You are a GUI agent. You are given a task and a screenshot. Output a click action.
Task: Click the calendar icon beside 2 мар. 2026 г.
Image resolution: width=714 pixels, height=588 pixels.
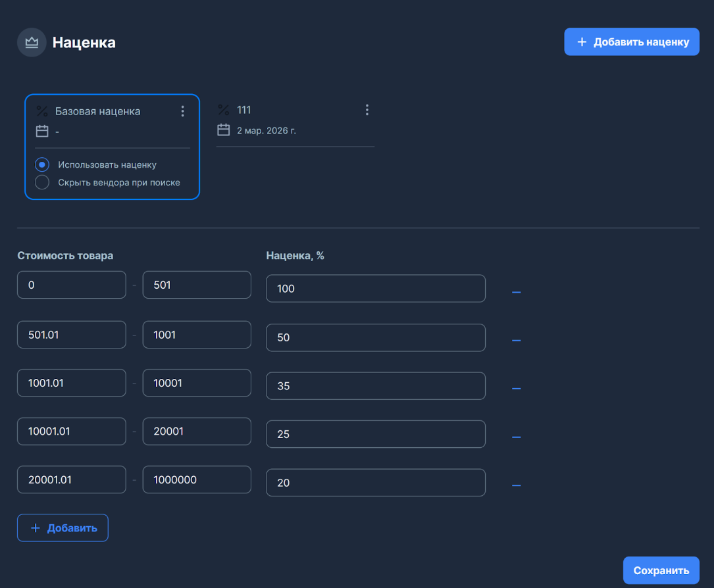click(224, 130)
